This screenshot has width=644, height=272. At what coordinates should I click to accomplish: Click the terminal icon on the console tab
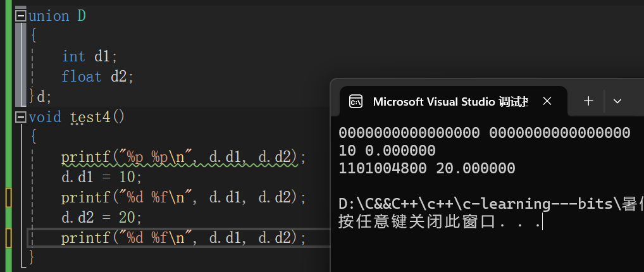coord(356,101)
